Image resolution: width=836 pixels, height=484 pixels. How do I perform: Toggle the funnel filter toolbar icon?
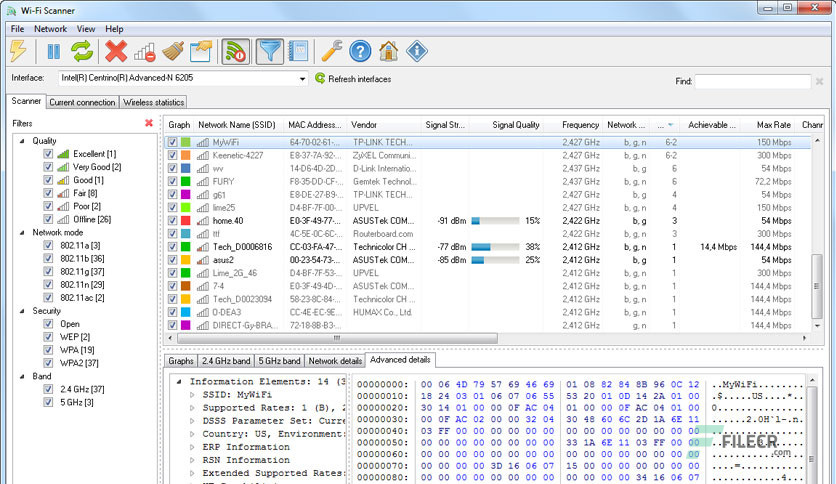270,52
